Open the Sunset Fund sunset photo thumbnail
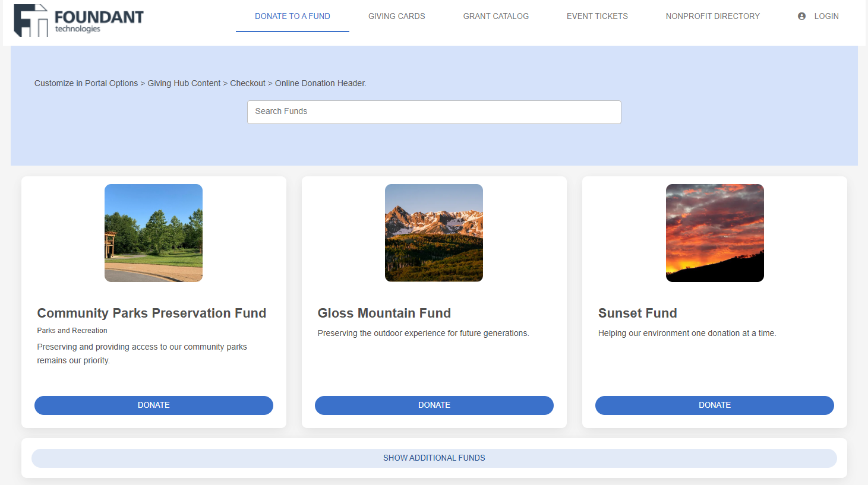The height and width of the screenshot is (485, 868). [715, 233]
